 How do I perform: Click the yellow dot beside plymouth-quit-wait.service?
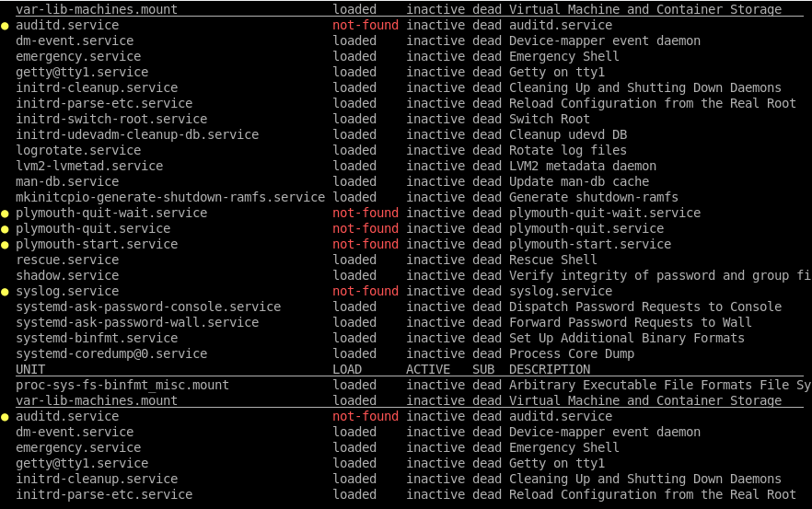click(x=5, y=214)
